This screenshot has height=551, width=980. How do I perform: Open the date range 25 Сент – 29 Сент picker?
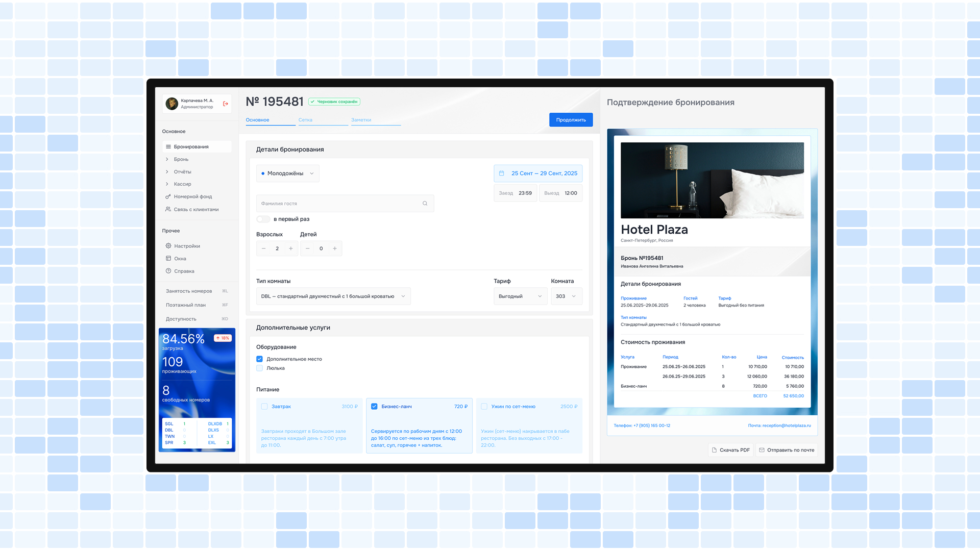tap(538, 173)
